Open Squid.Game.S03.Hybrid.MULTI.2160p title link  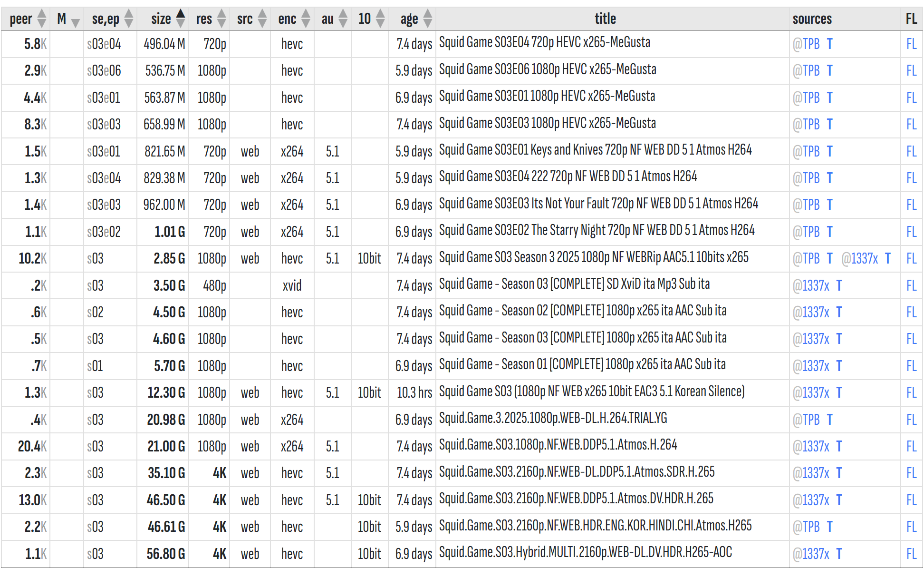coord(585,552)
